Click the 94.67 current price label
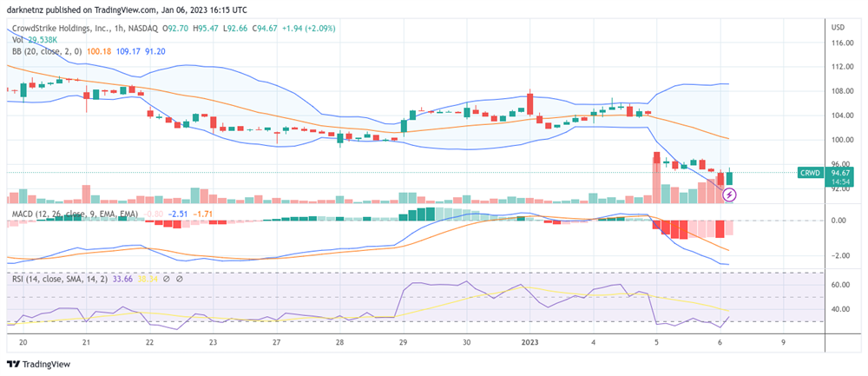 (x=838, y=173)
